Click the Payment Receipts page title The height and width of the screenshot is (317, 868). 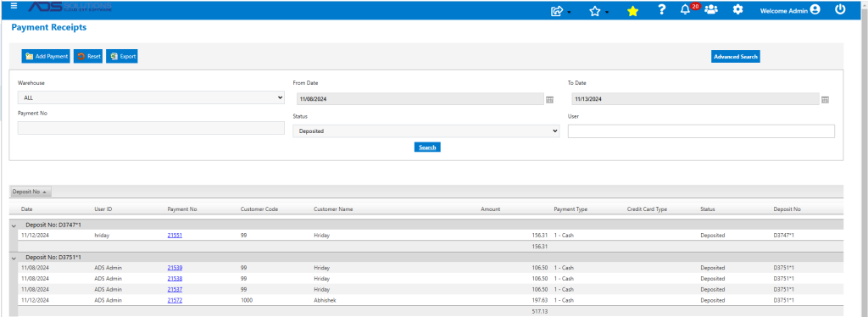tap(48, 27)
